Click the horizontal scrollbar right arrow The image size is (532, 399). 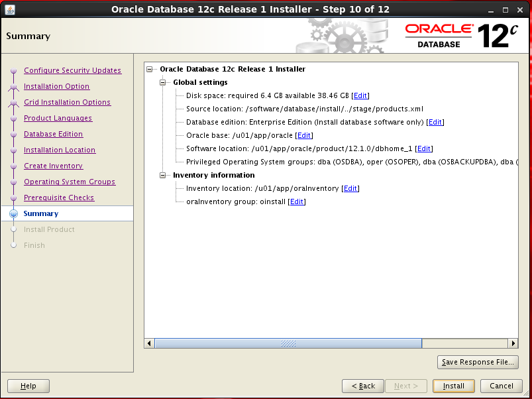(513, 343)
